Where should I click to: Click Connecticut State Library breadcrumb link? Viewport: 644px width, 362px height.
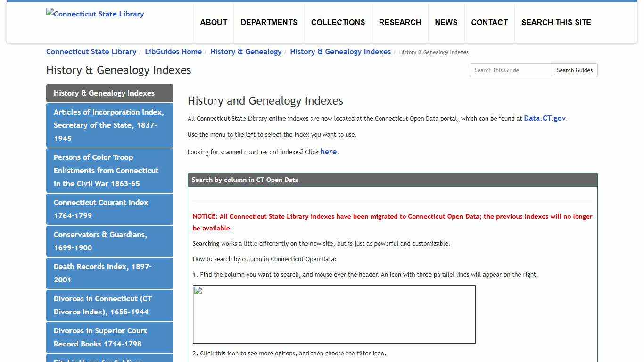[x=91, y=52]
